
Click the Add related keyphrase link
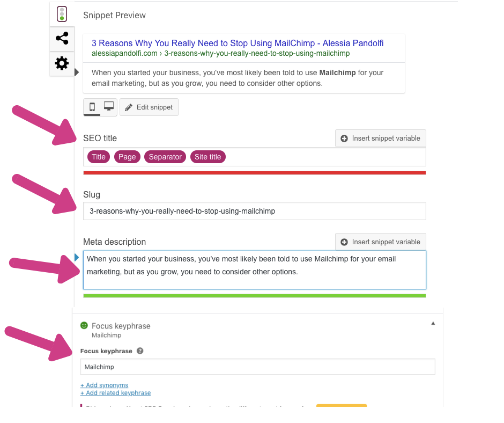tap(115, 393)
